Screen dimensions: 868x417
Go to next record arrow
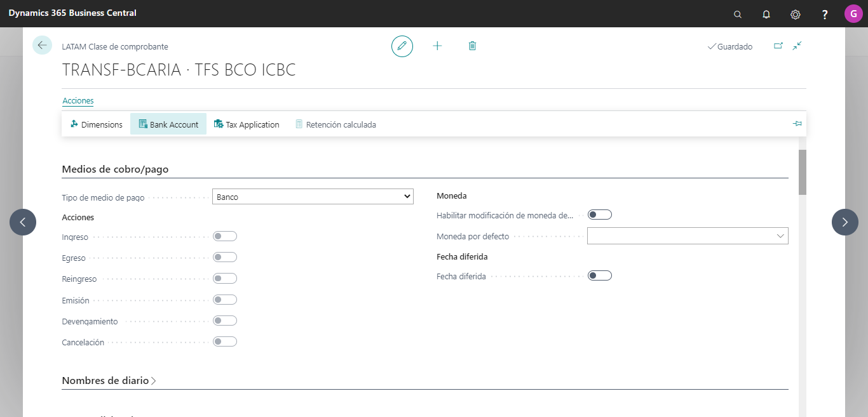click(845, 222)
